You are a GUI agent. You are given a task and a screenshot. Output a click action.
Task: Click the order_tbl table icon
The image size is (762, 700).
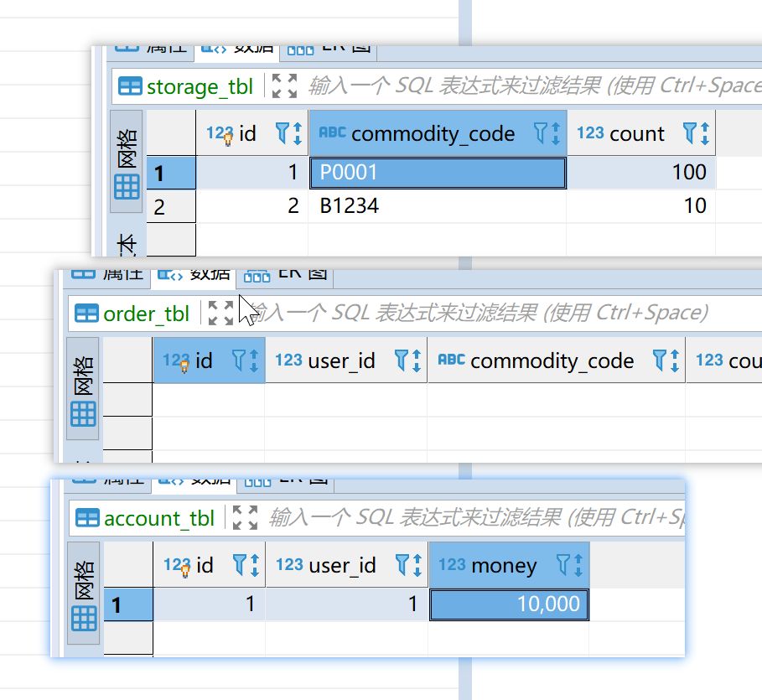(x=87, y=314)
